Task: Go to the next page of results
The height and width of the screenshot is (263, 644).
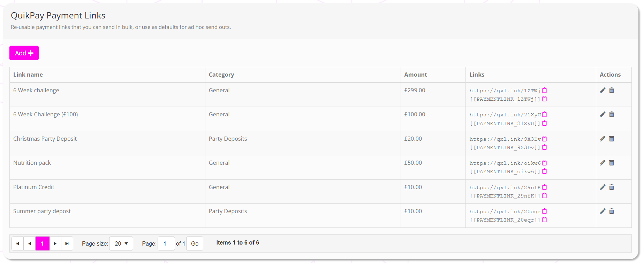Action: [55, 243]
